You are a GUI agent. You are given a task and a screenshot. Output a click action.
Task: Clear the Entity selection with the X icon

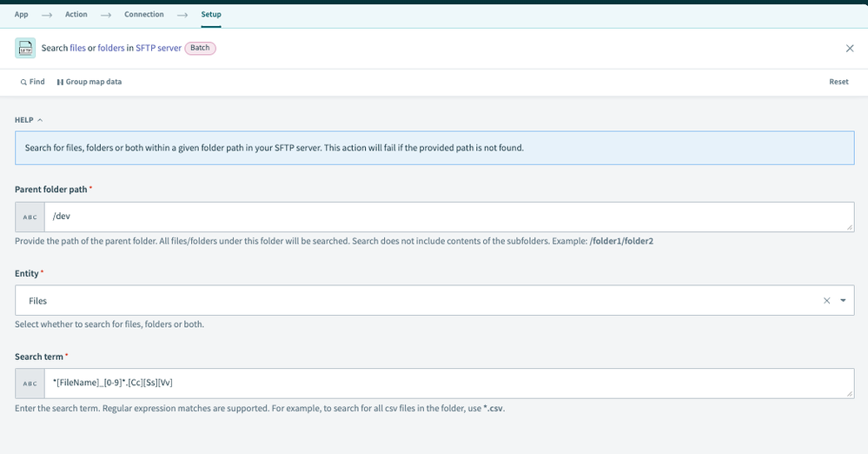pyautogui.click(x=827, y=301)
